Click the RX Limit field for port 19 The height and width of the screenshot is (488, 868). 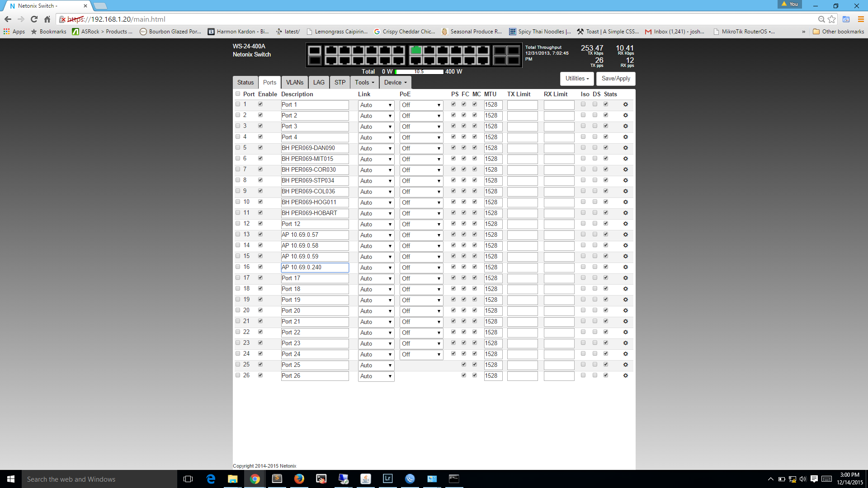coord(559,300)
